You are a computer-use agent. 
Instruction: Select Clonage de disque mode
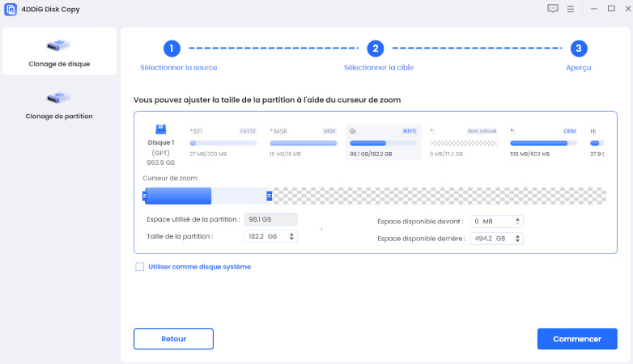(59, 51)
